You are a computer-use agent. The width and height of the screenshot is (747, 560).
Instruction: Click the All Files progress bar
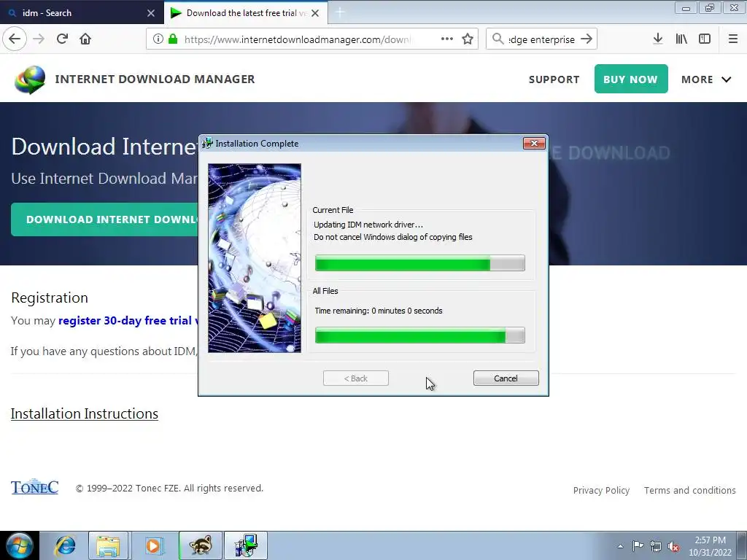click(419, 335)
